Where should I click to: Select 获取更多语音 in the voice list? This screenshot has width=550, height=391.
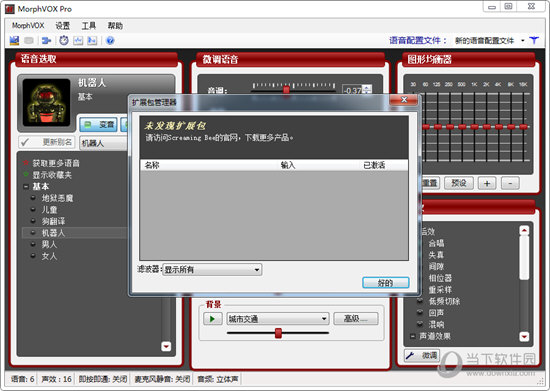(x=56, y=163)
